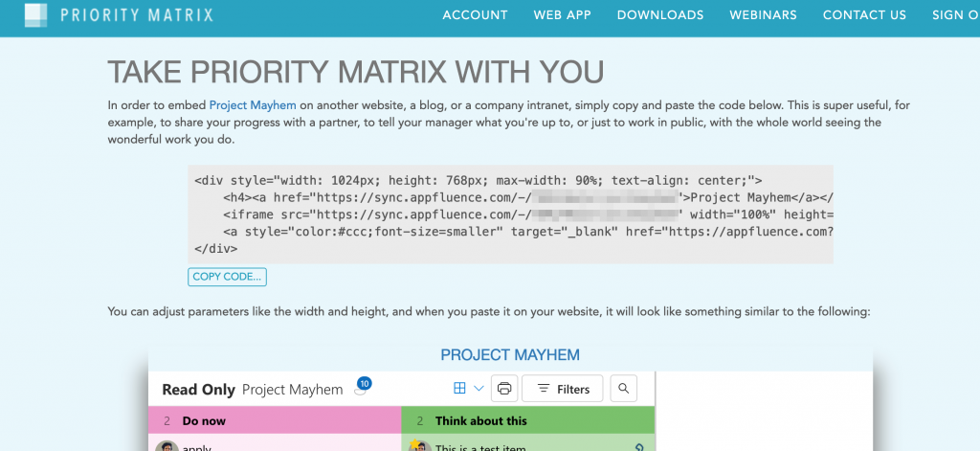The height and width of the screenshot is (451, 980).
Task: Click the PROJECT MAYHEM embed title link
Action: [510, 355]
